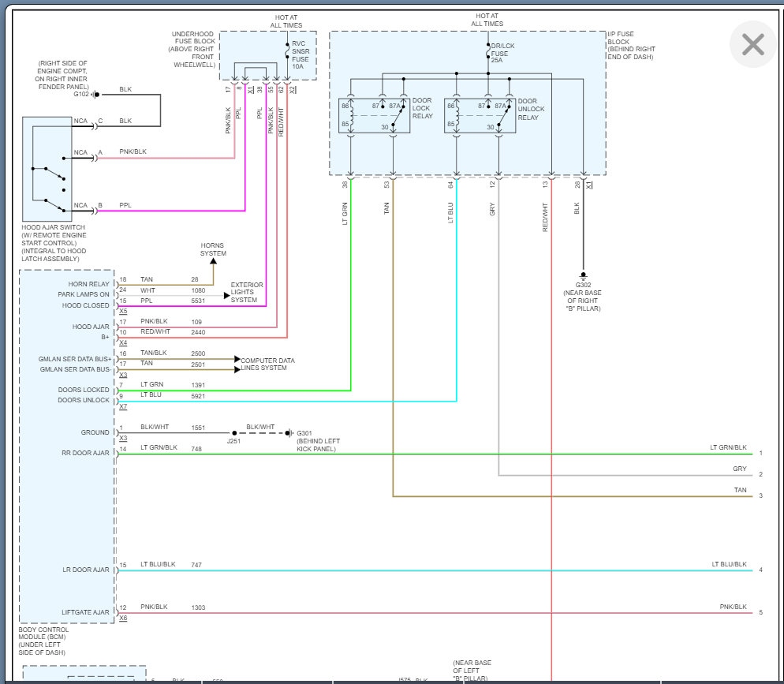Click circuit number 1391
Viewport: 784px width, 684px height.
[x=198, y=386]
